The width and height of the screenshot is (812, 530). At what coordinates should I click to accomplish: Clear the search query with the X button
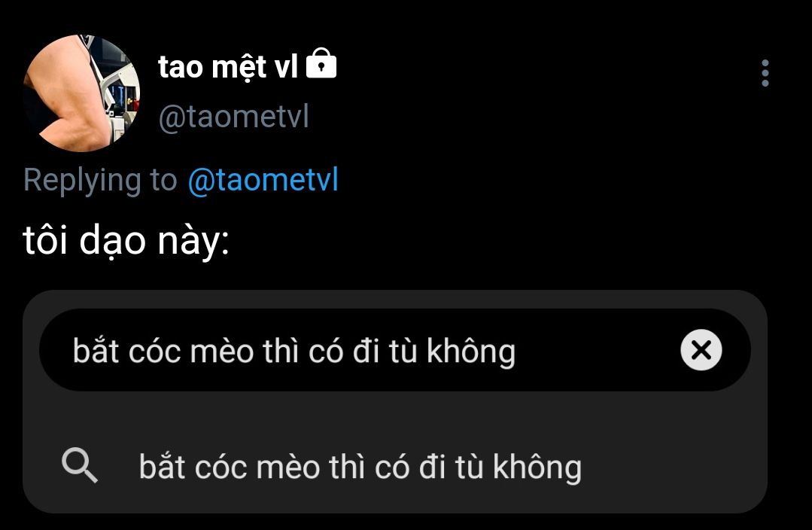click(701, 350)
